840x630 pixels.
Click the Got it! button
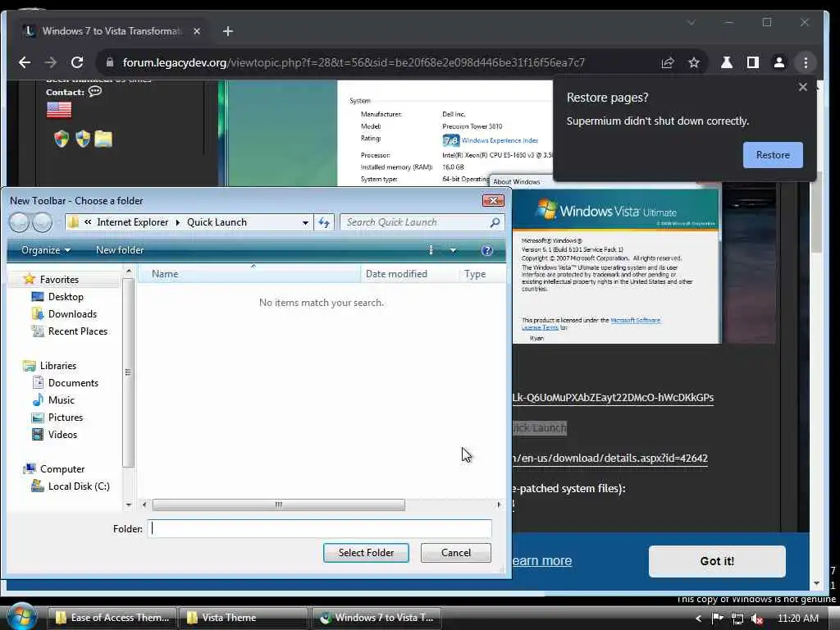717,561
